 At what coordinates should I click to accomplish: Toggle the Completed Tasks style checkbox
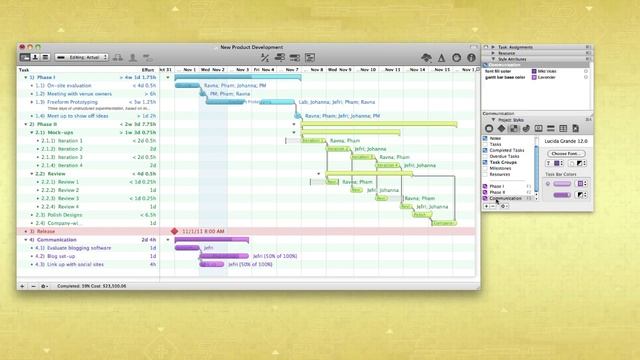pyautogui.click(x=485, y=150)
